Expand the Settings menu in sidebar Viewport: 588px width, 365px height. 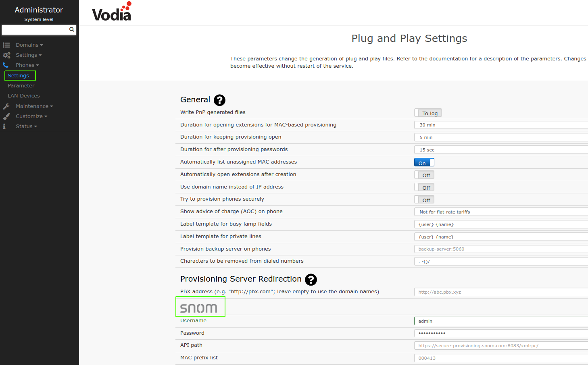click(x=29, y=55)
